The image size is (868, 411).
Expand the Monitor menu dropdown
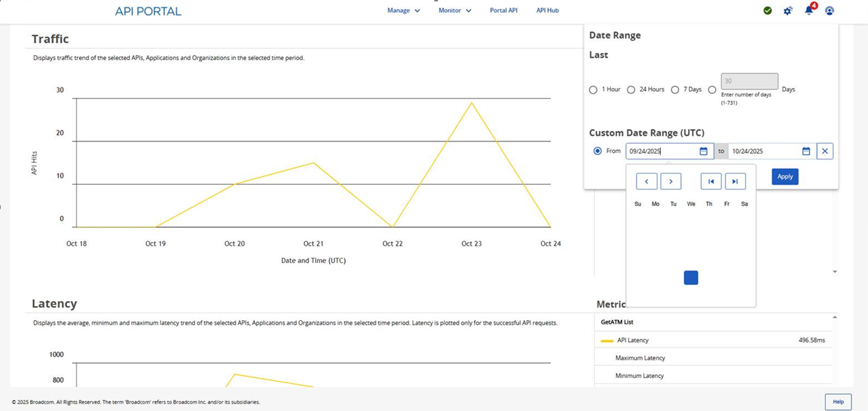[454, 11]
